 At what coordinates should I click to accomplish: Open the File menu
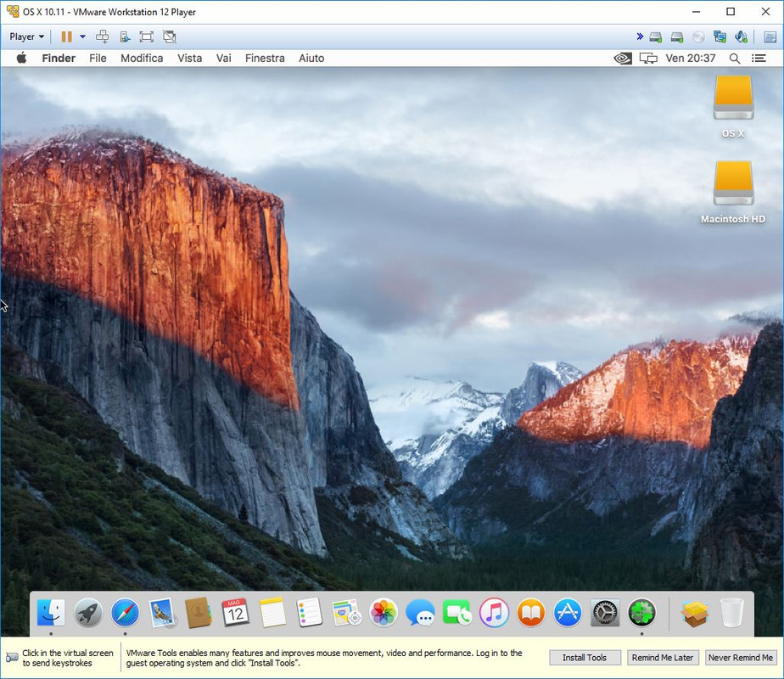(98, 58)
